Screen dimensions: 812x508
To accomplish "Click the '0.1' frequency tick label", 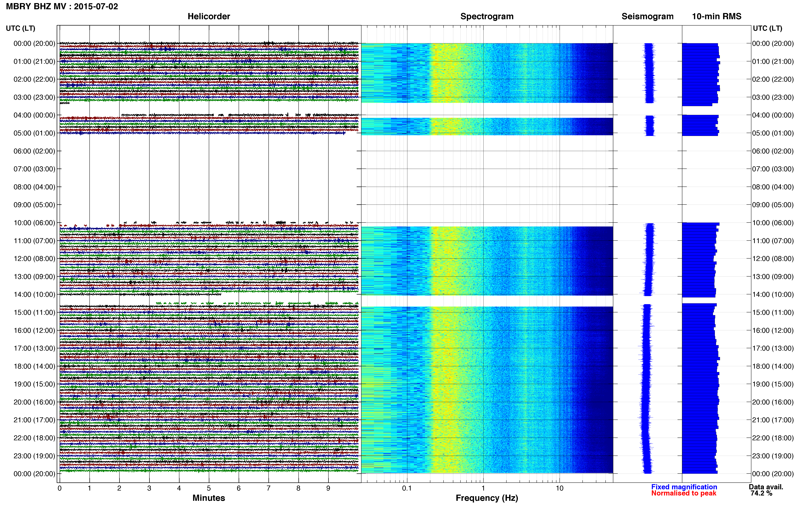I will pyautogui.click(x=407, y=488).
